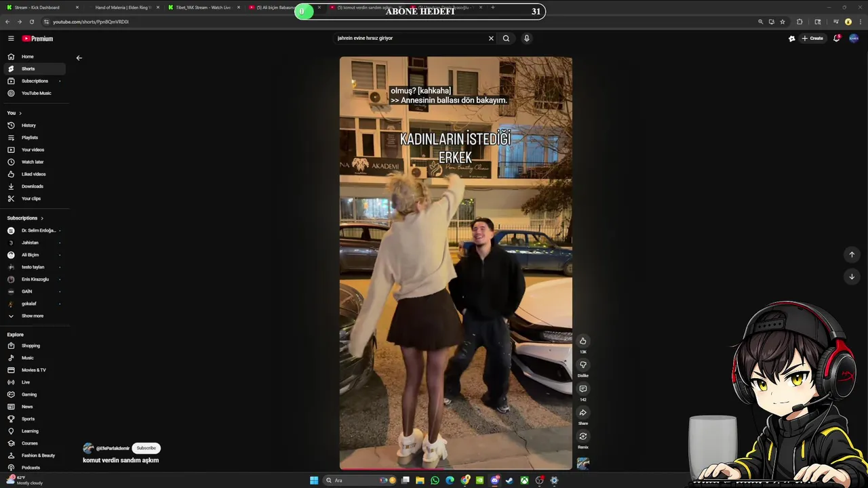Go to the previous Short
The width and height of the screenshot is (868, 488).
[852, 255]
